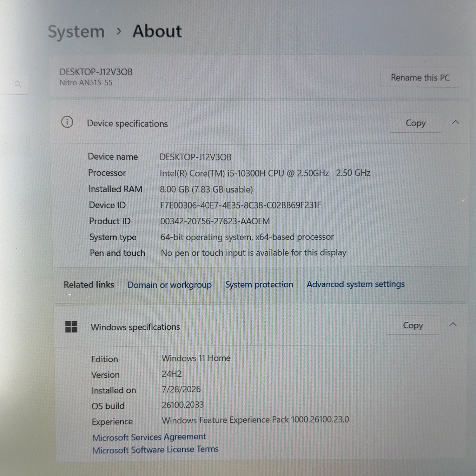Viewport: 476px width, 476px height.
Task: Click the Installed on label
Action: (114, 390)
